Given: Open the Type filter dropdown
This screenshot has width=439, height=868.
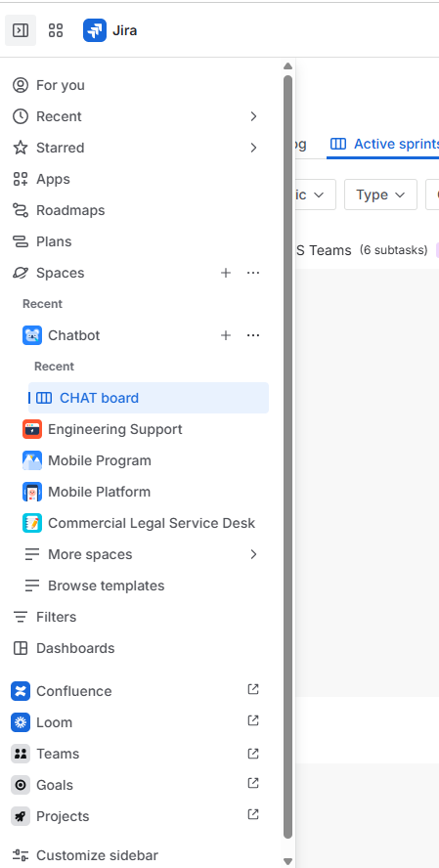Looking at the screenshot, I should click(380, 195).
